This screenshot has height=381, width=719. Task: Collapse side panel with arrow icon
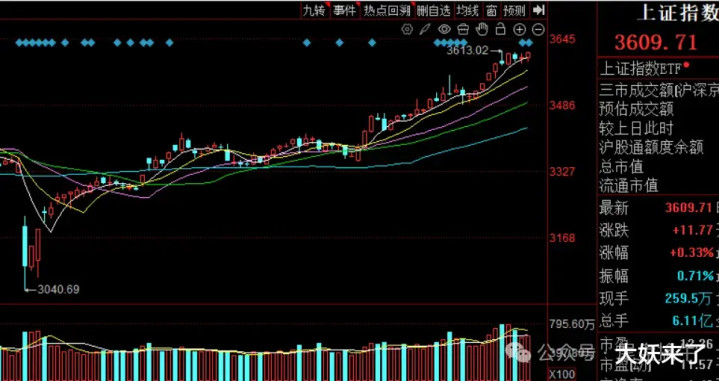click(539, 10)
